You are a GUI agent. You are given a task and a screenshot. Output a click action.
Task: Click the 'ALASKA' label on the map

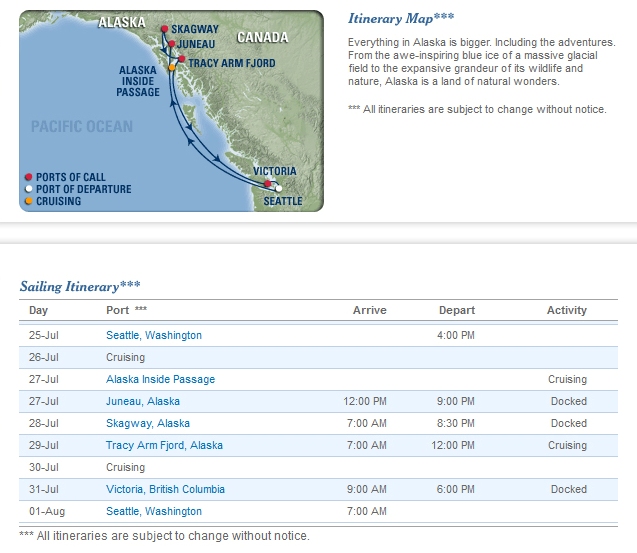tap(122, 22)
